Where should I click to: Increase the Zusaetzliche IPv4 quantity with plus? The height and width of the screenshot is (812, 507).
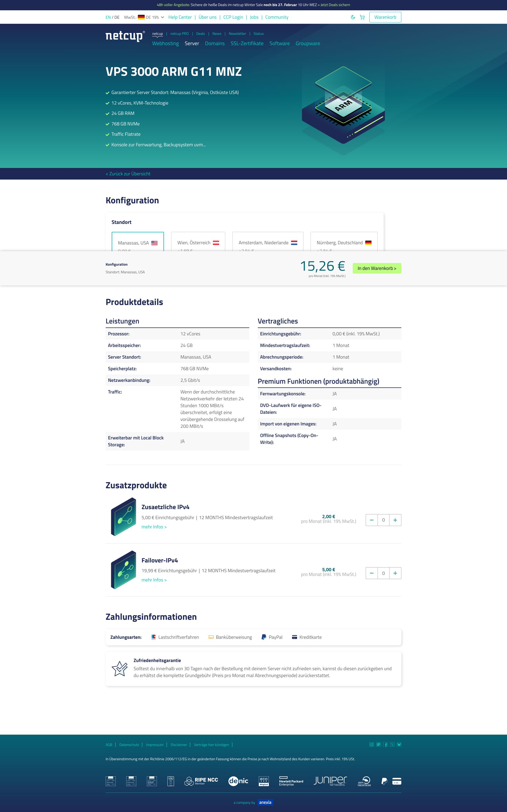coord(395,520)
